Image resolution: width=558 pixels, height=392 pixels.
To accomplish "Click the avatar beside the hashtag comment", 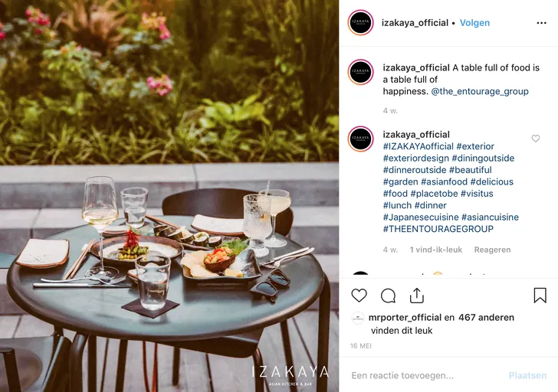I will [360, 139].
